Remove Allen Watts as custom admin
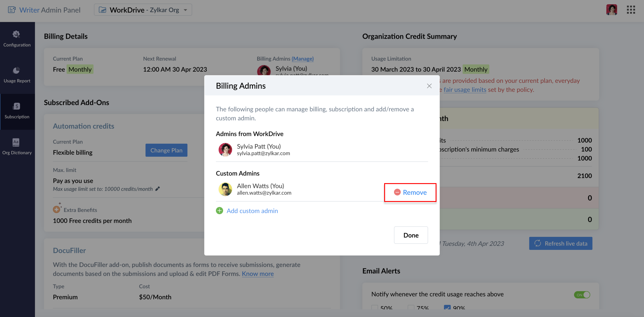This screenshot has width=644, height=317. (x=410, y=192)
